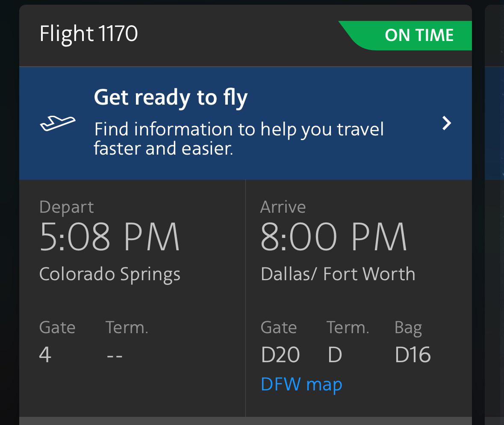Click the arrival time 8:00 PM
The height and width of the screenshot is (425, 504).
point(334,235)
